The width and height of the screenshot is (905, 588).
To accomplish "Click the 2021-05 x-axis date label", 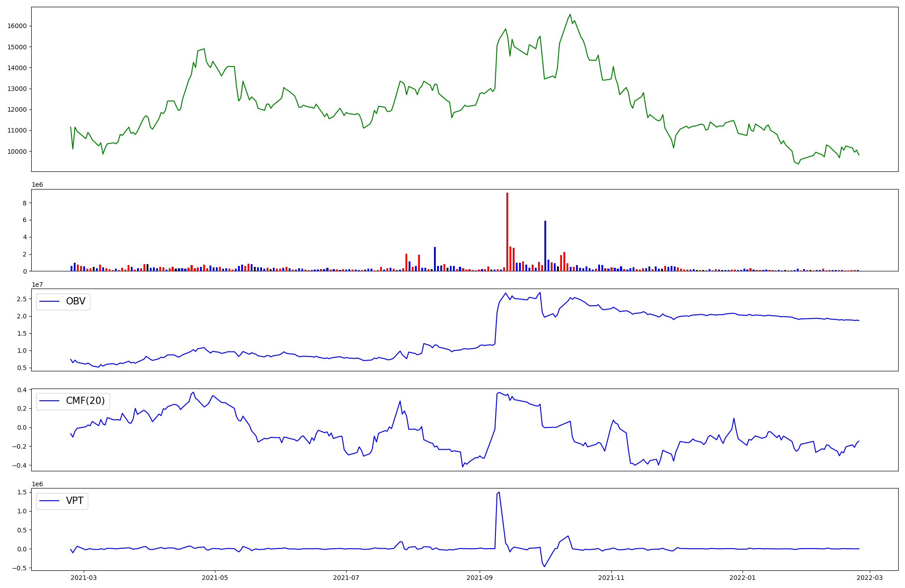I will tap(215, 578).
